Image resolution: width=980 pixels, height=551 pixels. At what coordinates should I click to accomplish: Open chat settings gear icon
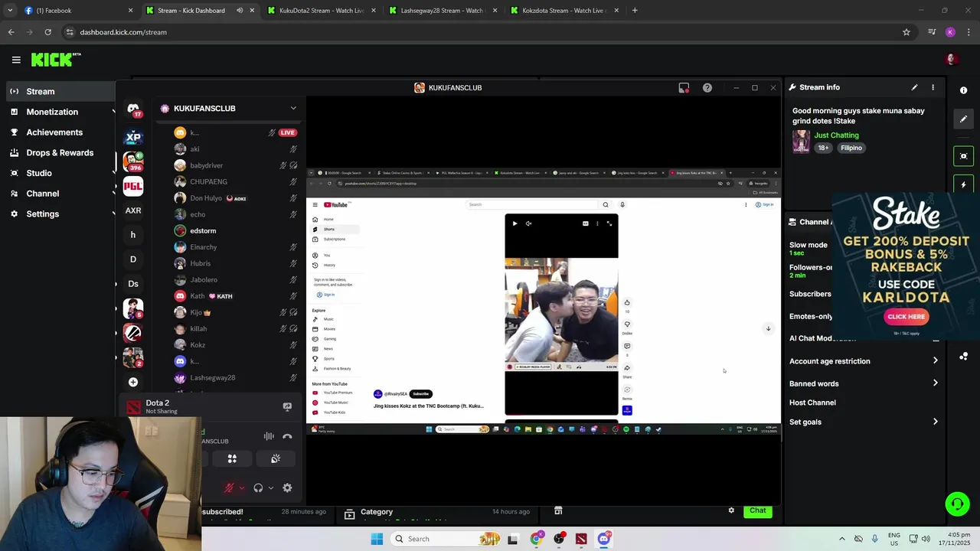(x=731, y=510)
